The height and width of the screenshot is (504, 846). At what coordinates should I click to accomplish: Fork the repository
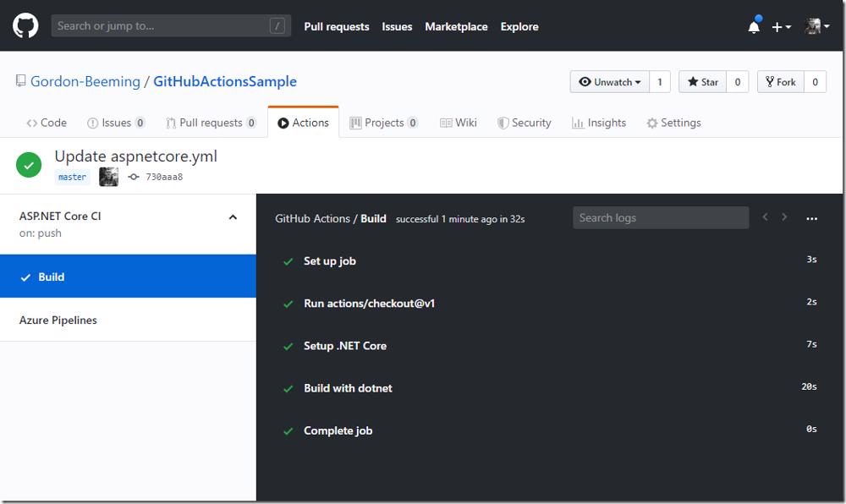point(781,82)
